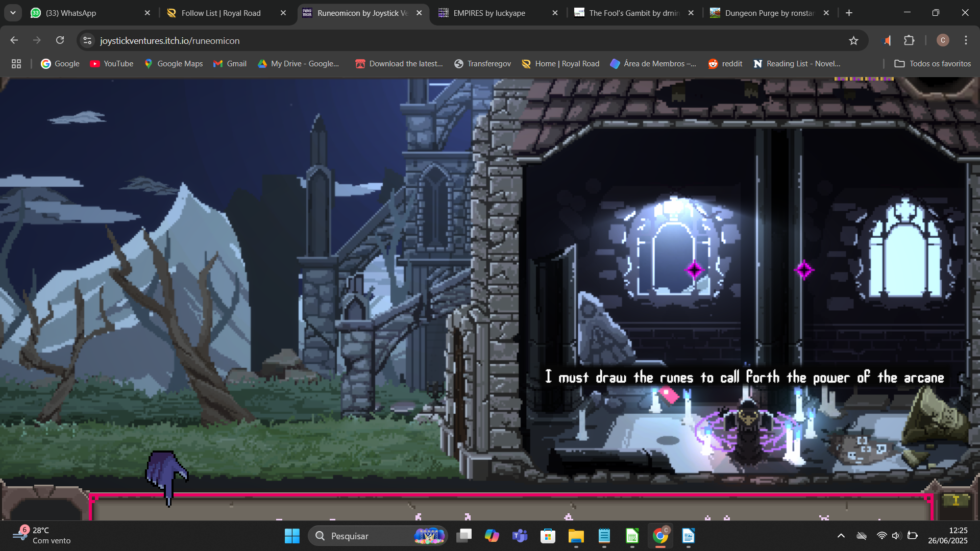Screen dimensions: 980x551
Task: Open Download the latest bookmark
Action: coord(399,64)
